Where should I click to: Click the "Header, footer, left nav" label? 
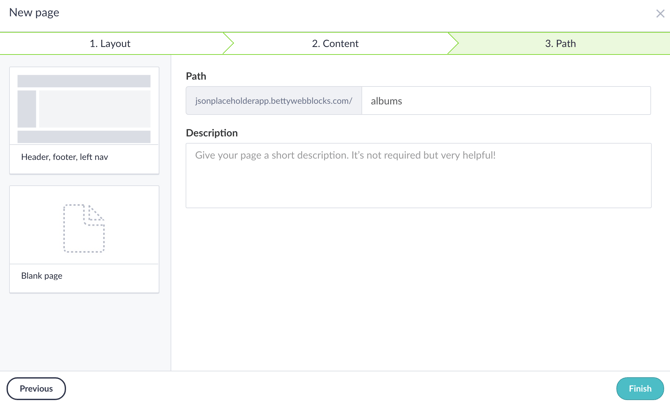(64, 157)
